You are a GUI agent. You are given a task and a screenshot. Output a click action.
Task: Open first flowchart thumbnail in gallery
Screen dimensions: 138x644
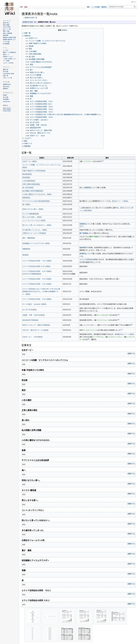coord(33,616)
